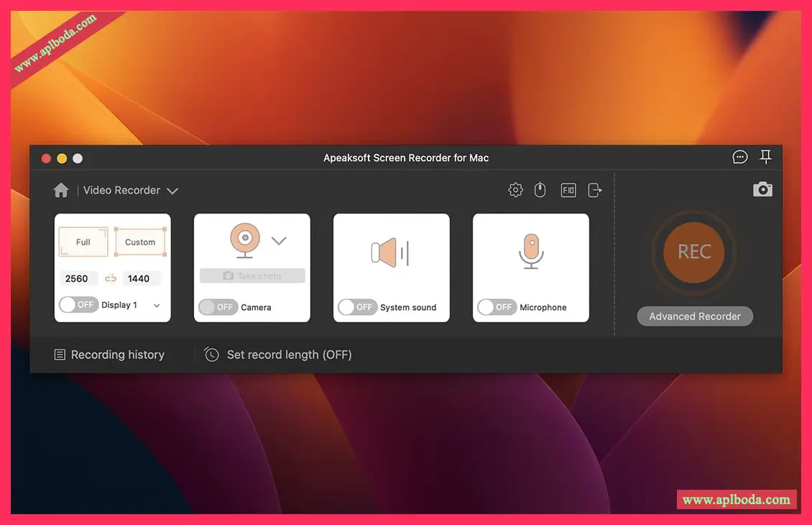
Task: Open the feedback chat bubble icon
Action: pos(739,157)
